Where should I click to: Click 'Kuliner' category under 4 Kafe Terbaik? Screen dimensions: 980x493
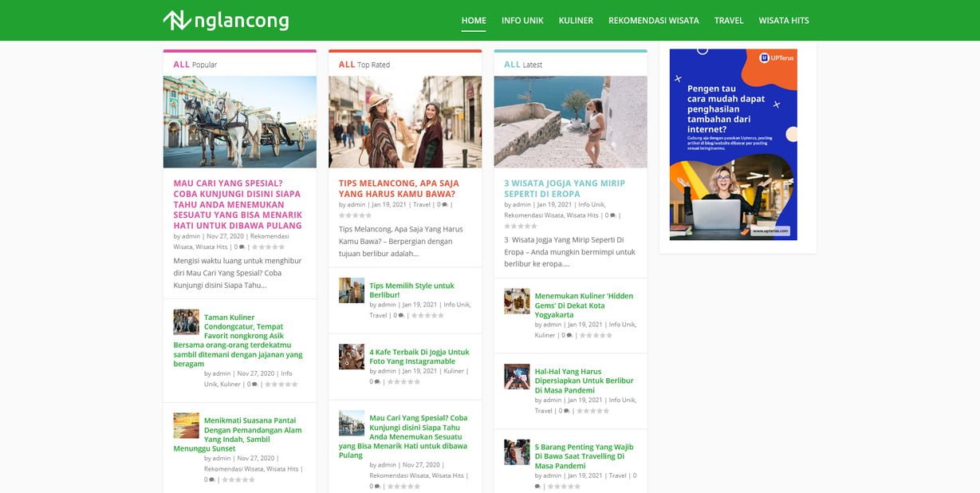point(454,371)
